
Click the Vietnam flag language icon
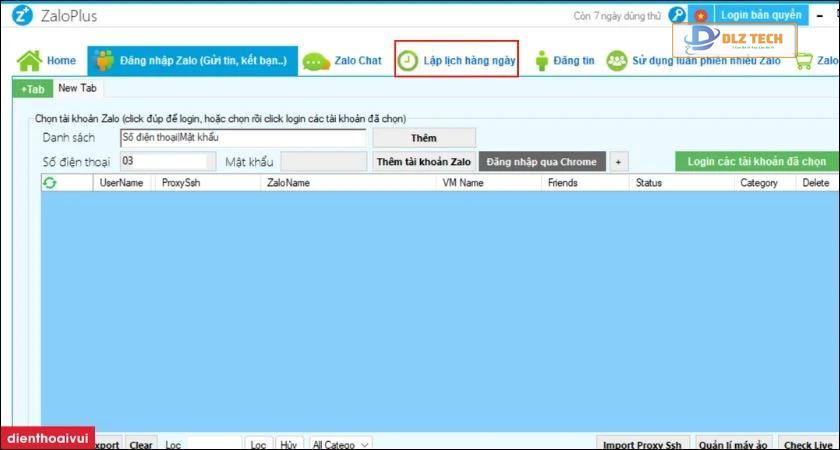(x=701, y=16)
